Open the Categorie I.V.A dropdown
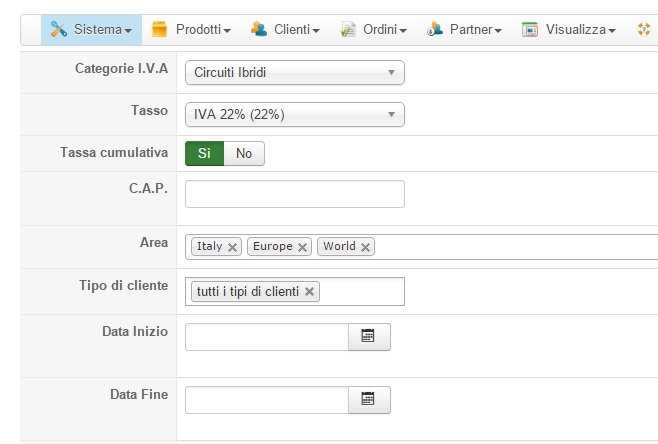The width and height of the screenshot is (658, 444). 294,73
